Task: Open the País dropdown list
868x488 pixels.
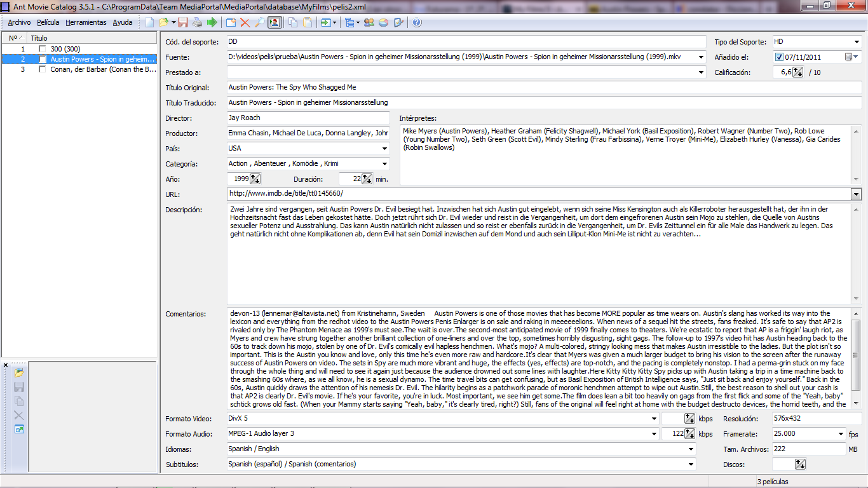Action: tap(384, 149)
